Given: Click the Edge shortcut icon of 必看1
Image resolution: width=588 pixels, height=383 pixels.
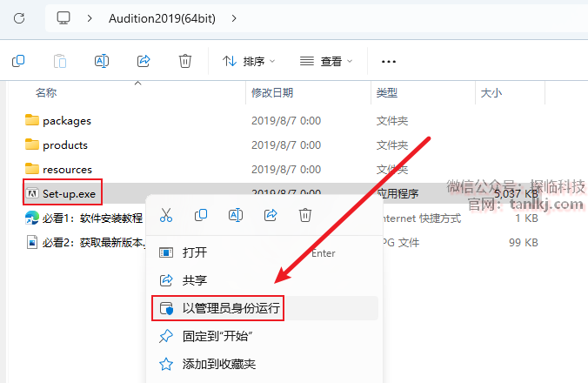Looking at the screenshot, I should click(32, 218).
